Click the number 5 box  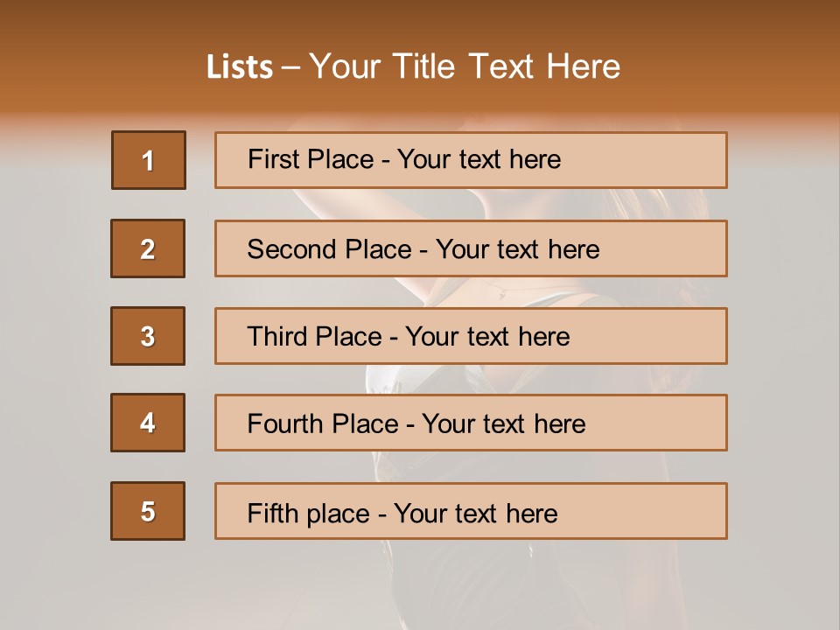[148, 511]
